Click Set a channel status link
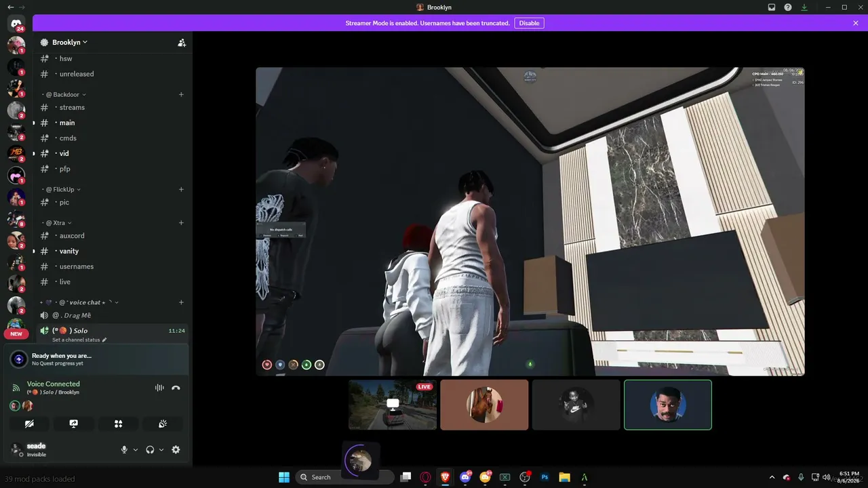 point(79,340)
